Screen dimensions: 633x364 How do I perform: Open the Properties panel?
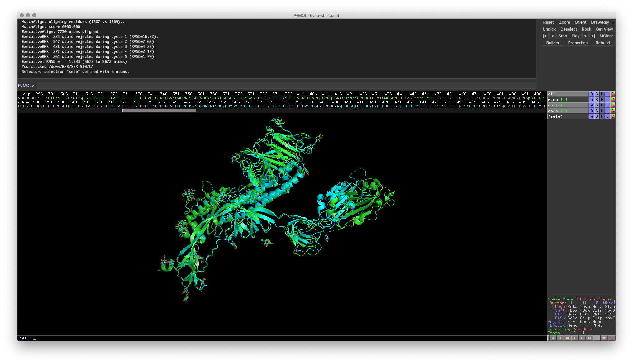pos(578,43)
